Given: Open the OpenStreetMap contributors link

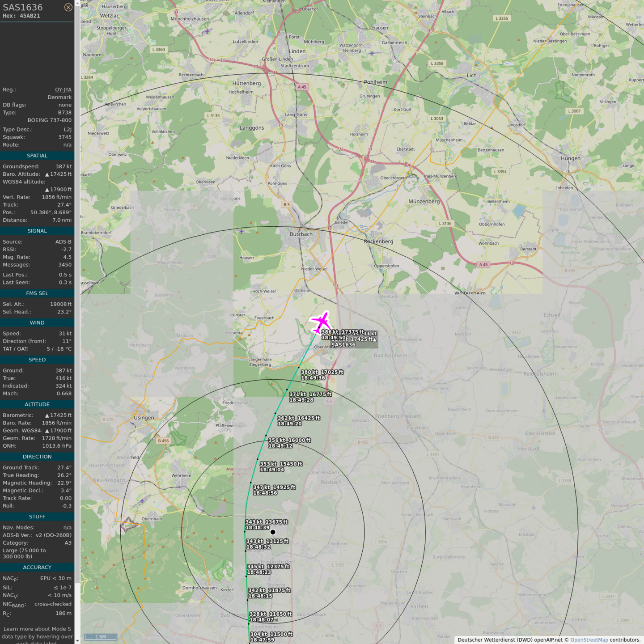Looking at the screenshot, I should pyautogui.click(x=589, y=640).
